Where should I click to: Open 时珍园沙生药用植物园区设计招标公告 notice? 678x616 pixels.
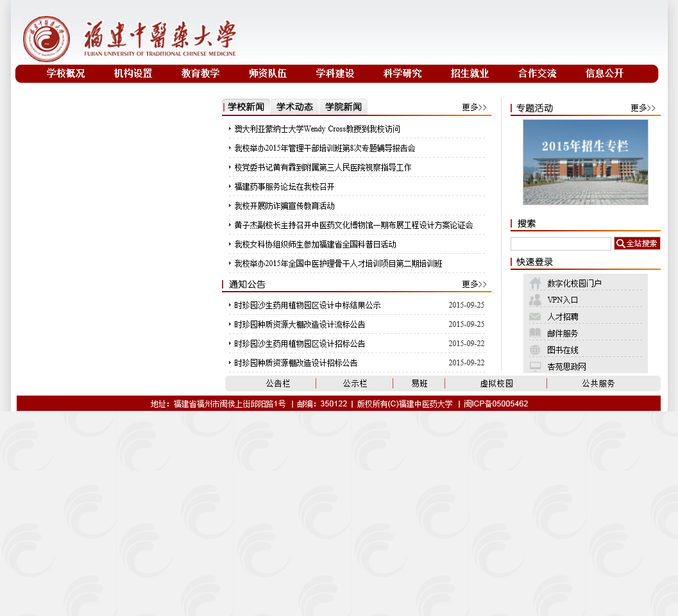[300, 344]
